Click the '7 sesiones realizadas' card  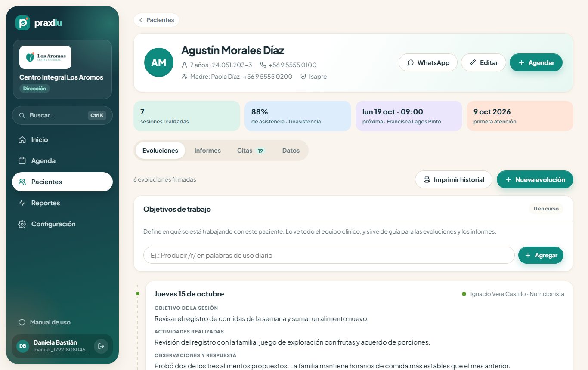tap(187, 116)
